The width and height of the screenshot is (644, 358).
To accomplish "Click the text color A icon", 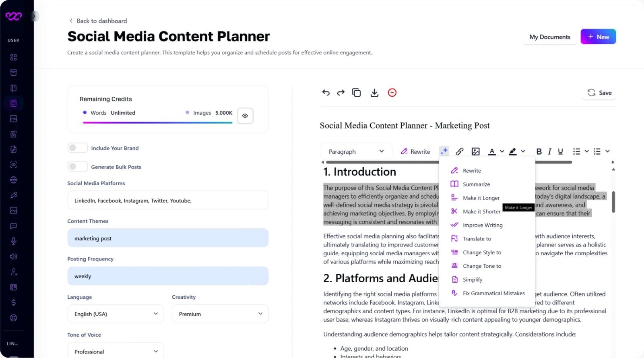I will pyautogui.click(x=492, y=151).
